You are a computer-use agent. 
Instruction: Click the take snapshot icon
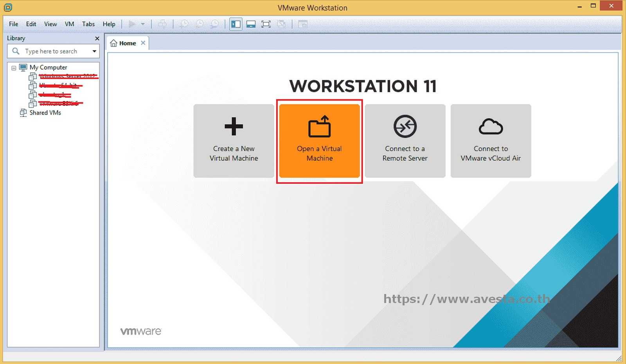(x=184, y=24)
